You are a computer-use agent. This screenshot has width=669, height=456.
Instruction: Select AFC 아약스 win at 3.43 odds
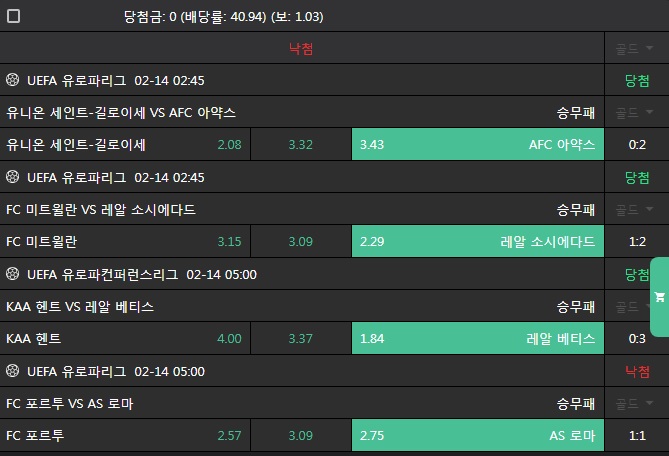click(478, 145)
